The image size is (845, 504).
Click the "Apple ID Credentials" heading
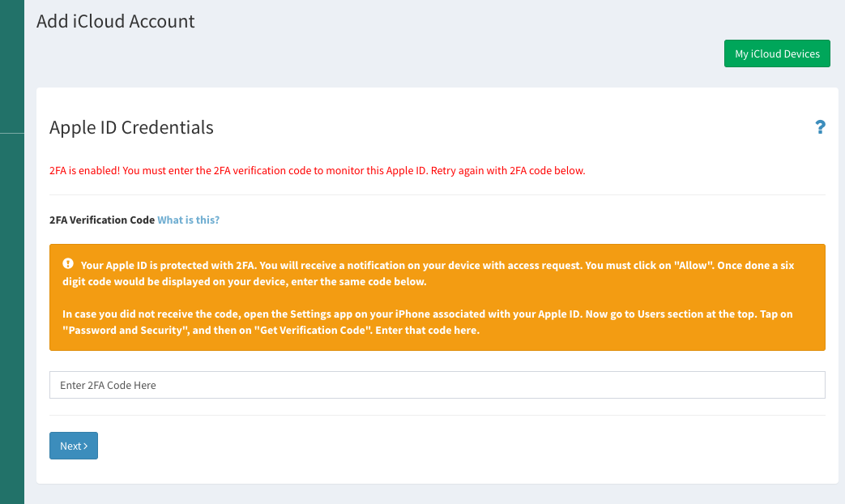pyautogui.click(x=131, y=127)
